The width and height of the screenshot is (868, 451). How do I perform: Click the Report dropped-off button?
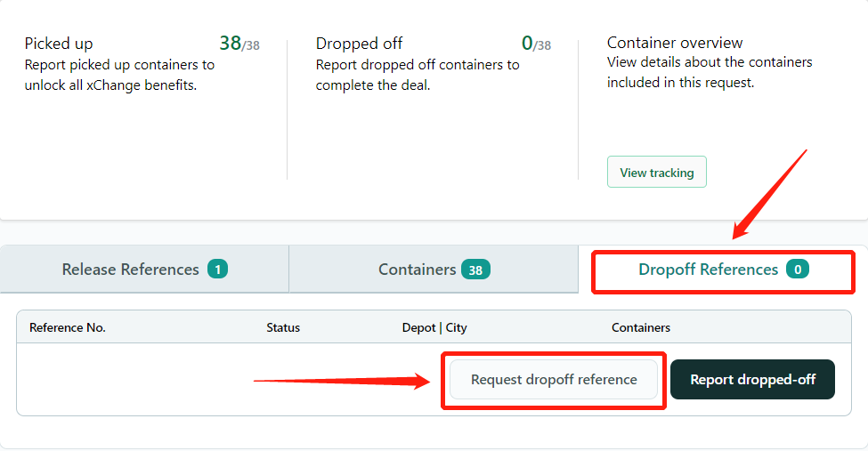tap(752, 380)
